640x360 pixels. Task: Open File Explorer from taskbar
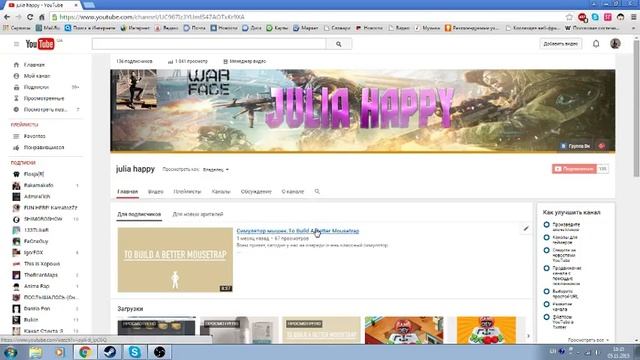click(x=36, y=352)
